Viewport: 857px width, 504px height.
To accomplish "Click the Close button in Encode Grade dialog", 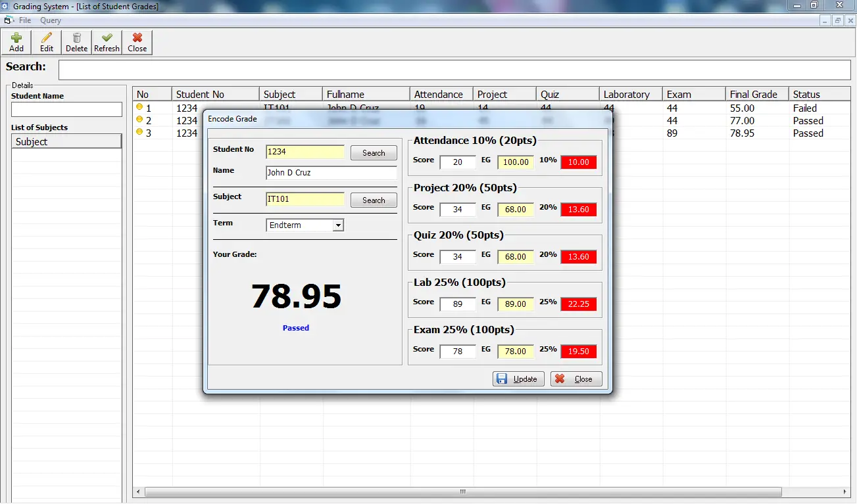I will tap(576, 379).
